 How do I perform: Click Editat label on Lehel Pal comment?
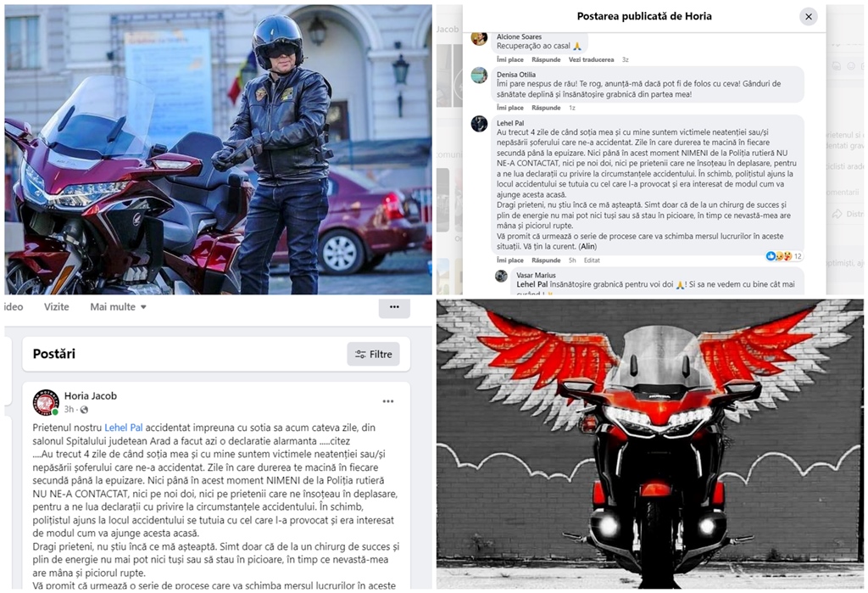coord(592,260)
